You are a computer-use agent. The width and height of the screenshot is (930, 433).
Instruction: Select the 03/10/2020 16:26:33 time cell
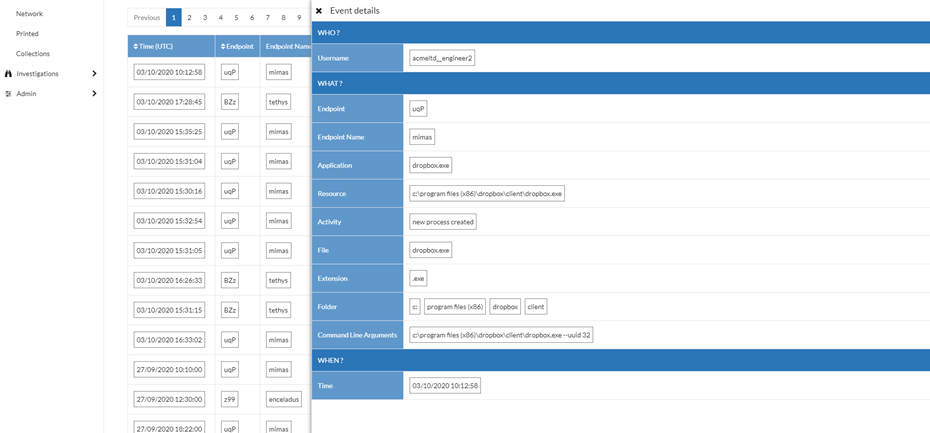170,281
